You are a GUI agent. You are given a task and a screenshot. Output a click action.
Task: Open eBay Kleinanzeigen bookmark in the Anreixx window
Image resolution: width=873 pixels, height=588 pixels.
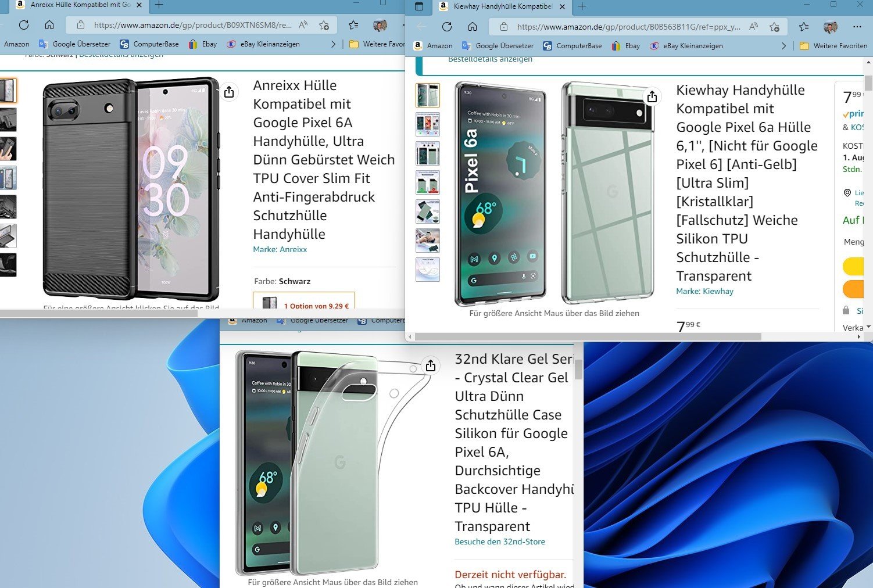click(263, 44)
